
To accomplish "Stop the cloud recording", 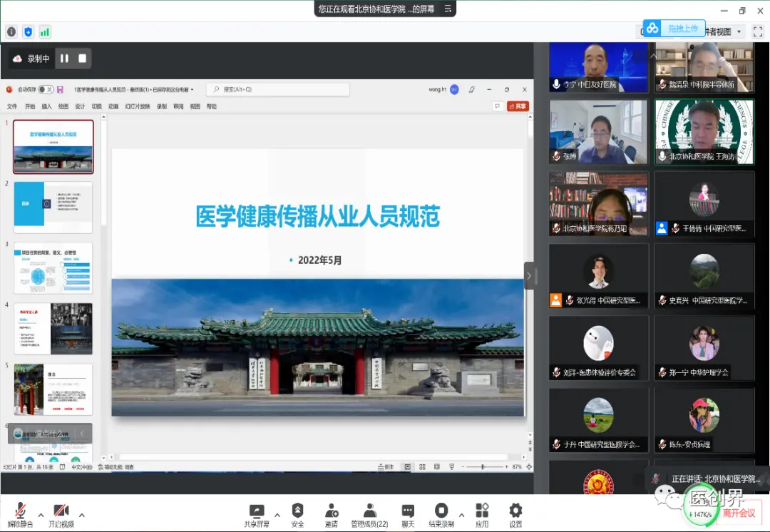I will pos(83,58).
